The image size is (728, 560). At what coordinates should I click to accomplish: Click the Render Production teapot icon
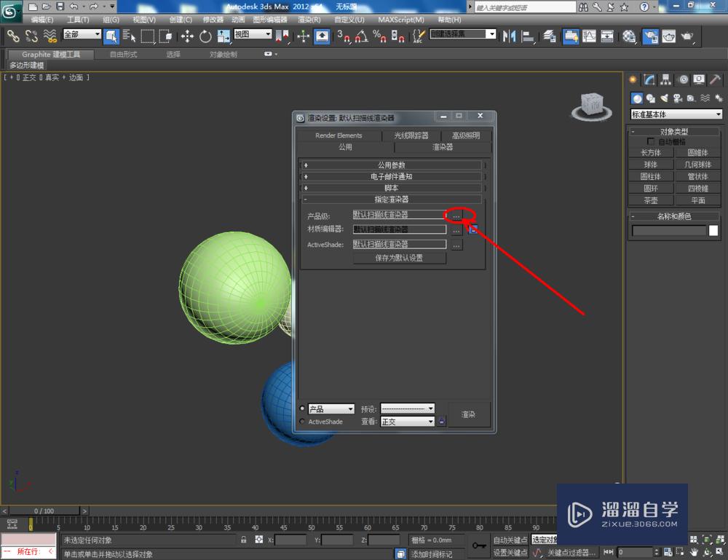pos(687,36)
